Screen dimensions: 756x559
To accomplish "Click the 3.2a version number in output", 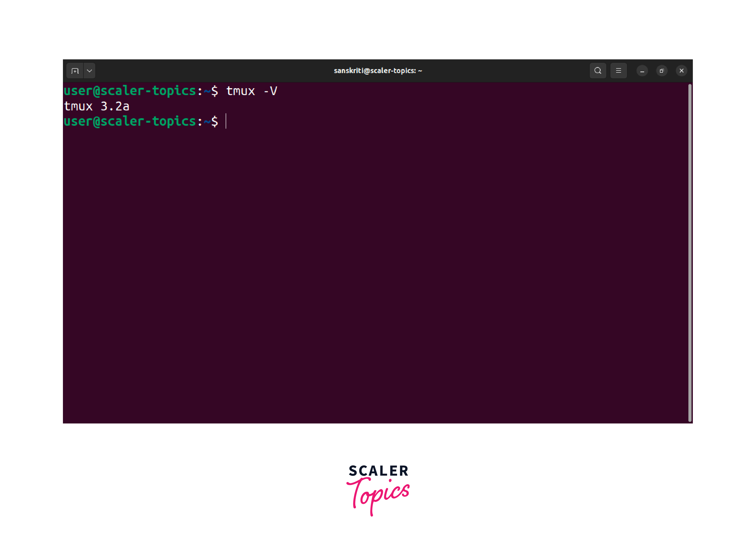I will [x=115, y=106].
